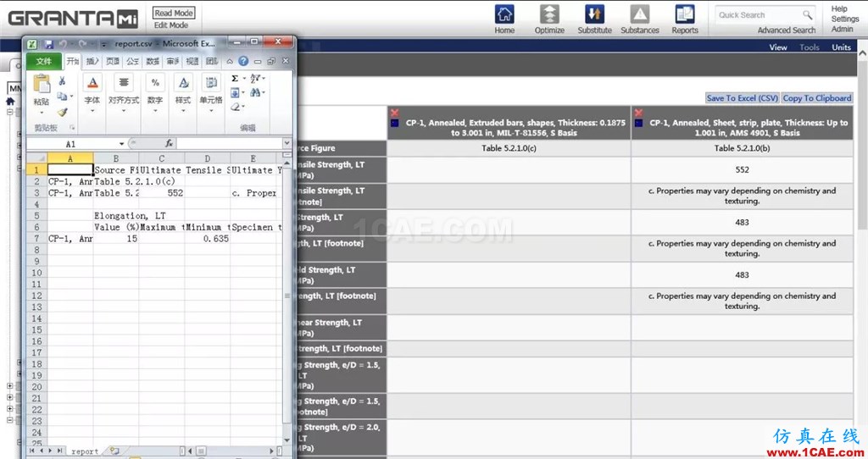Click the Excel undo arrow

(x=63, y=44)
